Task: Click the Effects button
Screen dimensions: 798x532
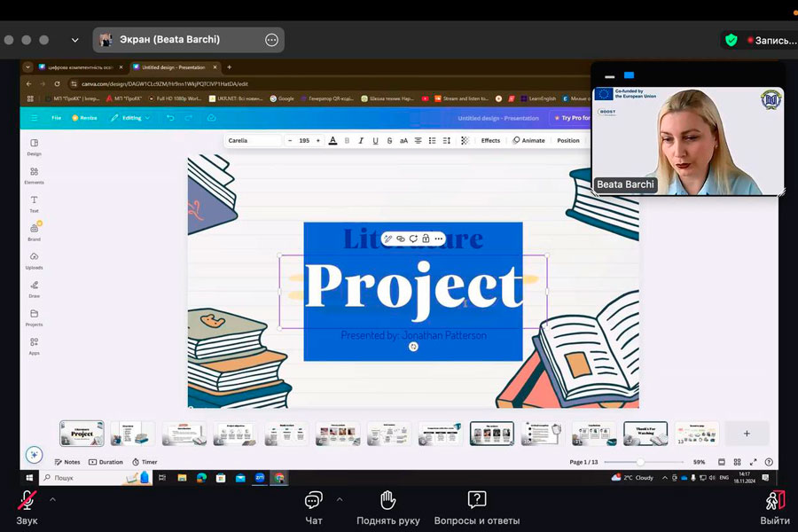Action: (490, 141)
